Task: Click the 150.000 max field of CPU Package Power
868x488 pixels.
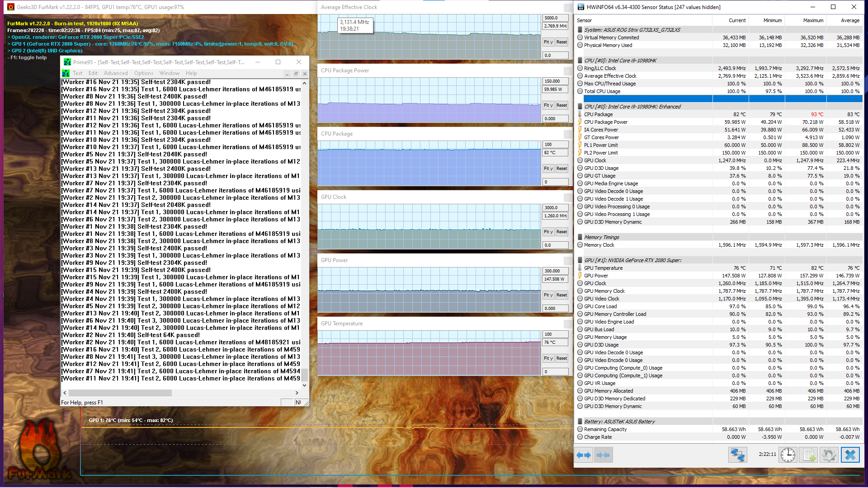Action: click(x=555, y=81)
